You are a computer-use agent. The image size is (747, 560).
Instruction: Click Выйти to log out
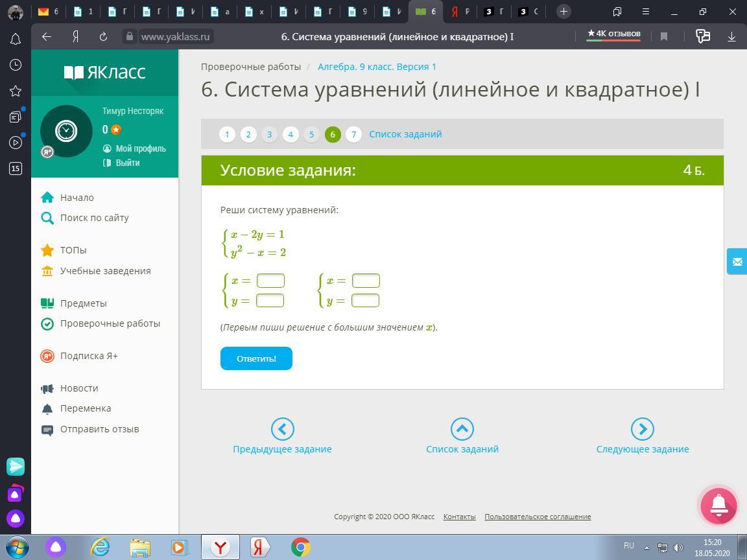coord(127,163)
